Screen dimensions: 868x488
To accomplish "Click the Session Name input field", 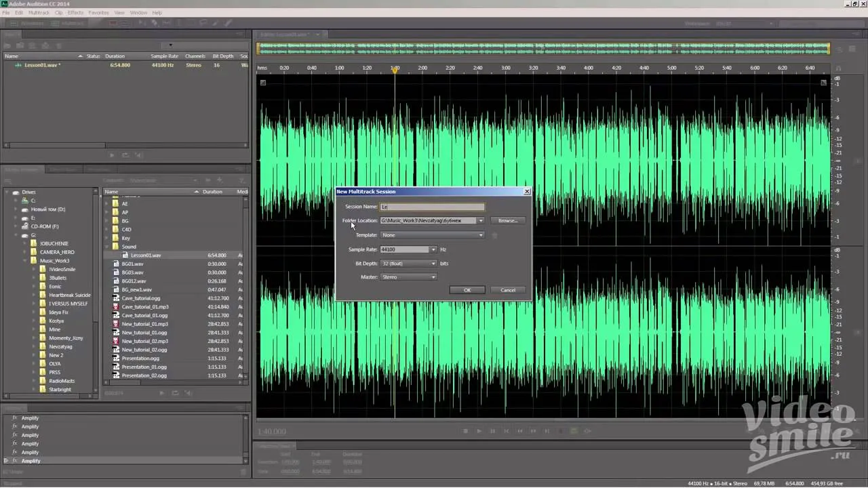I will [x=432, y=207].
